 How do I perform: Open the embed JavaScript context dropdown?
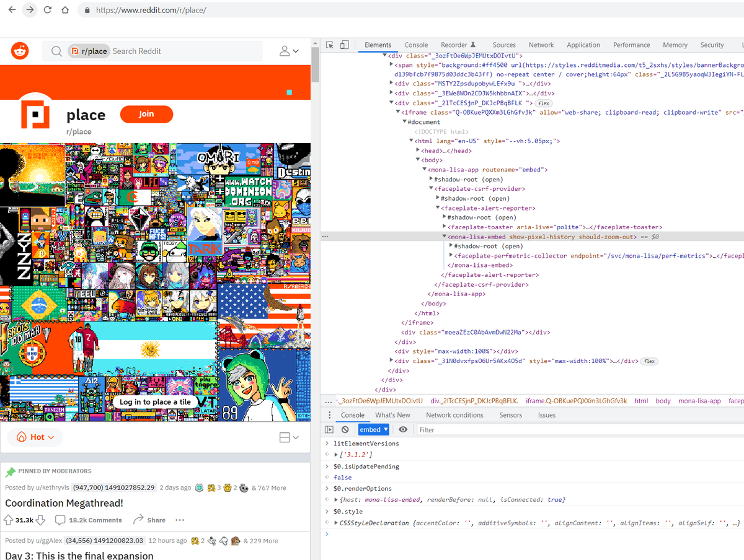coord(373,429)
